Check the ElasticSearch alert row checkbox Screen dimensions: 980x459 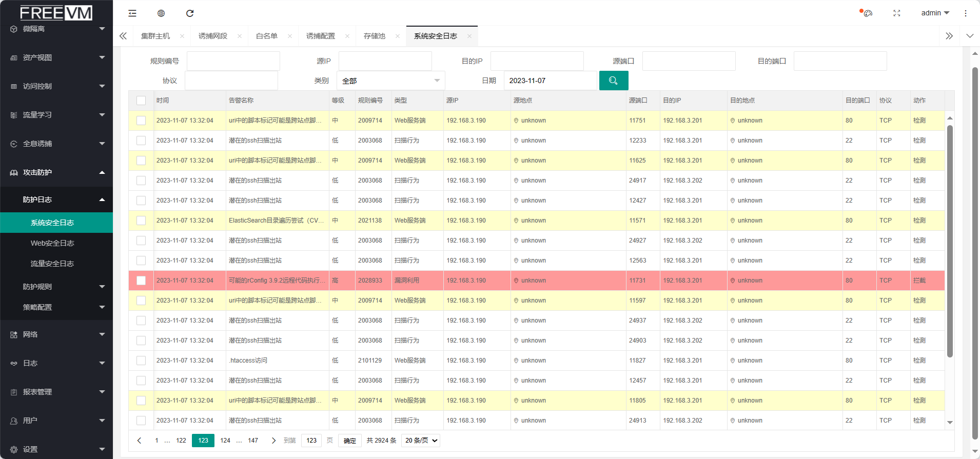141,221
